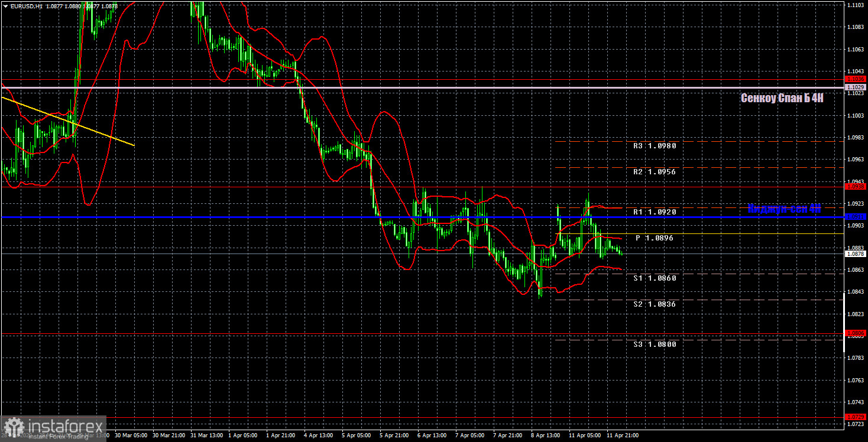Click the 'Киджун-сен 4Н' label
The width and height of the screenshot is (868, 442).
(x=785, y=208)
